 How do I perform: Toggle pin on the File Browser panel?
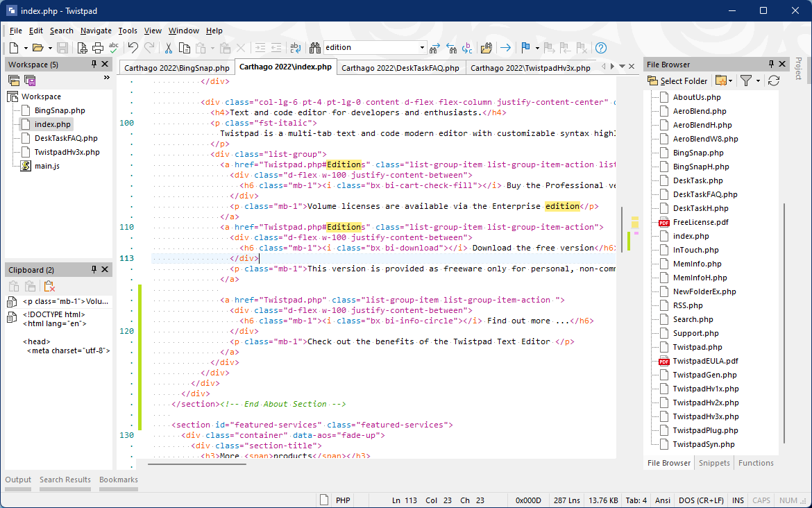(771, 65)
